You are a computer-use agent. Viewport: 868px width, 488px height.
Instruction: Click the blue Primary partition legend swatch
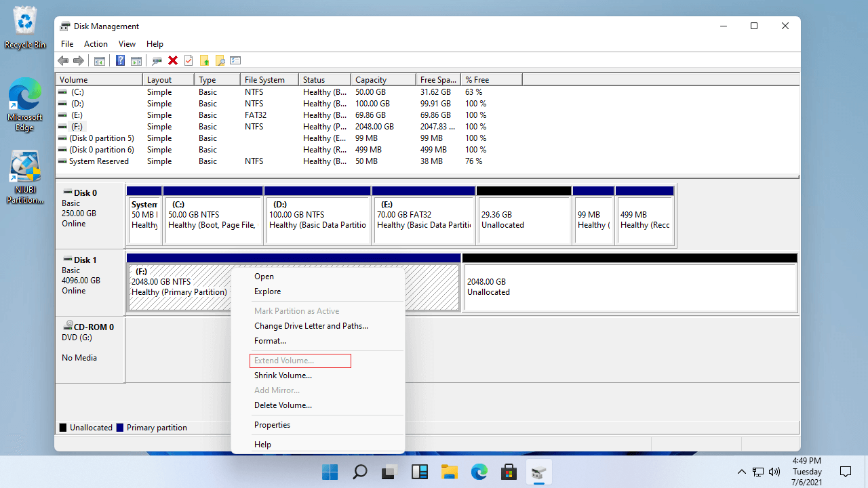tap(120, 428)
